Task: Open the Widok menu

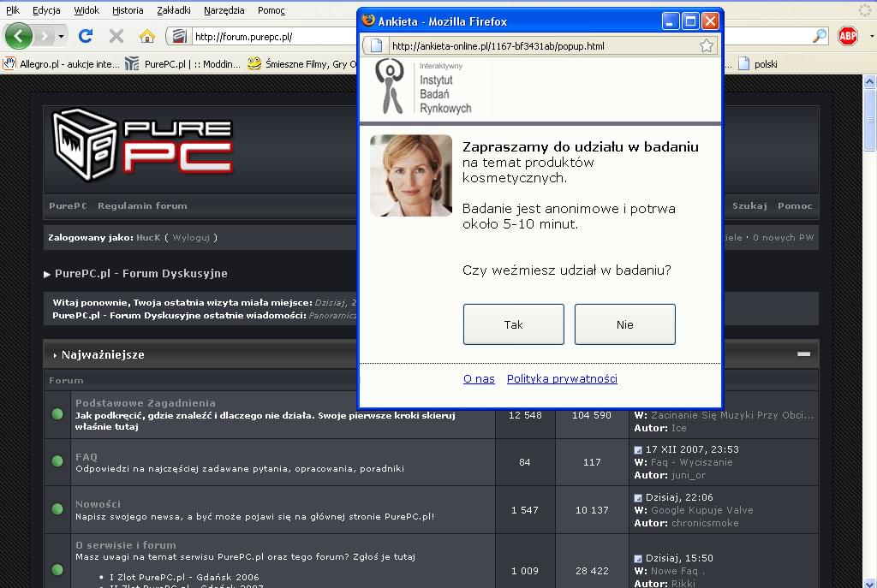Action: pyautogui.click(x=87, y=10)
